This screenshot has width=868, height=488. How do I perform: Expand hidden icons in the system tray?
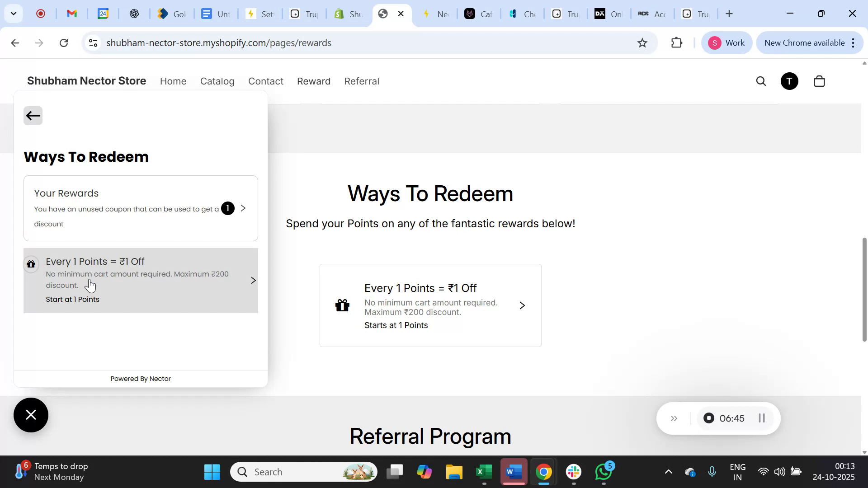pos(669,471)
